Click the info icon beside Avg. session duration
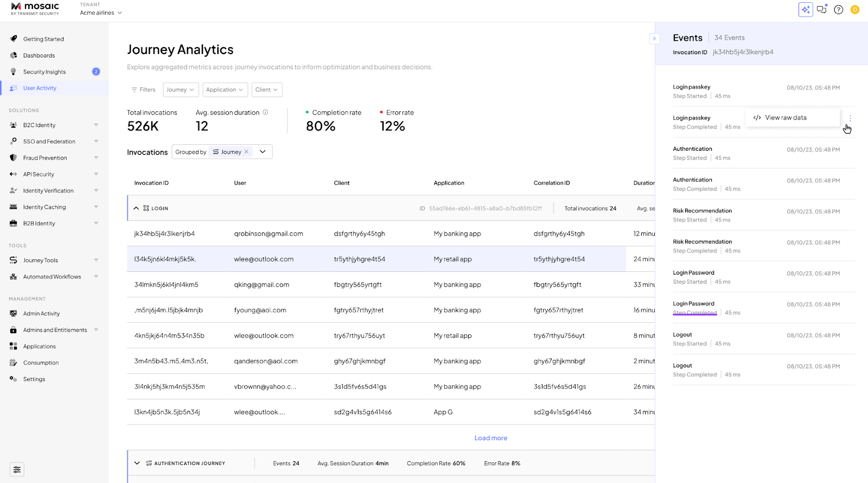This screenshot has width=868, height=483. (x=265, y=112)
